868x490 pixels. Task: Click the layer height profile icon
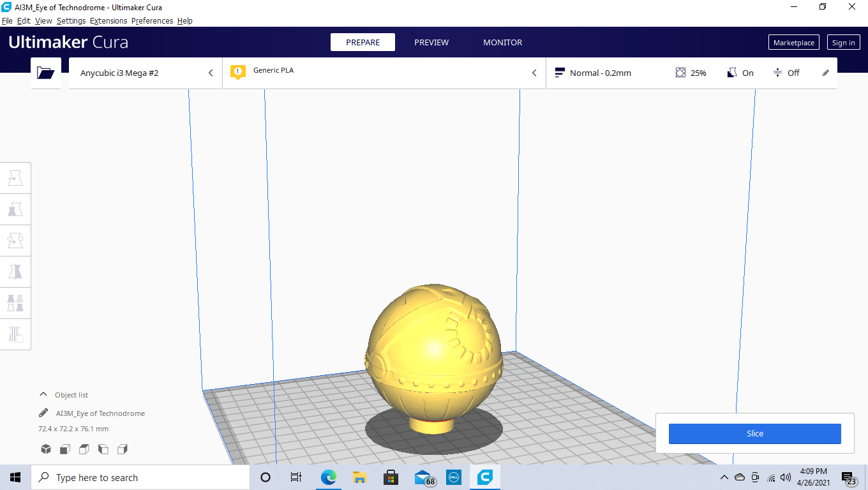coord(560,73)
